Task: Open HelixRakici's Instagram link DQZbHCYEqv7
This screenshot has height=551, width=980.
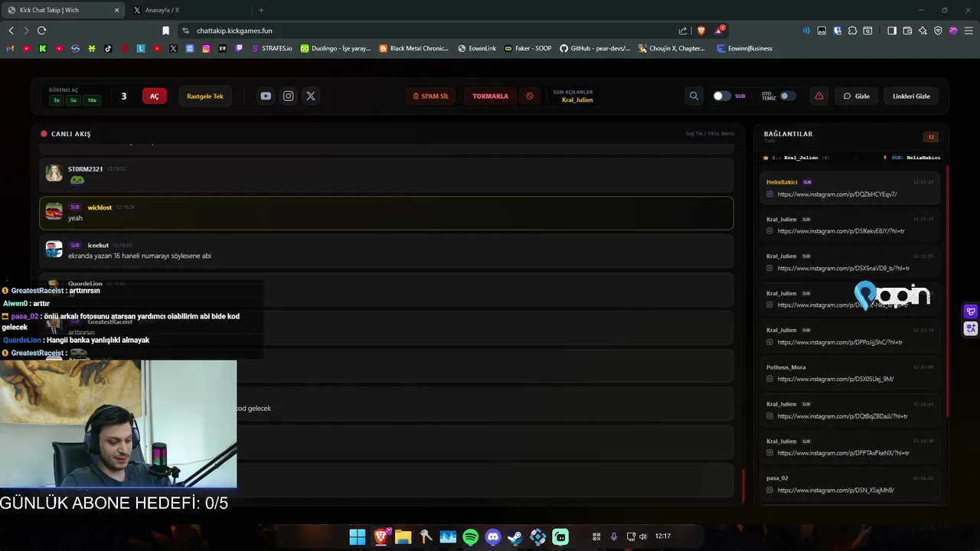Action: pos(837,194)
